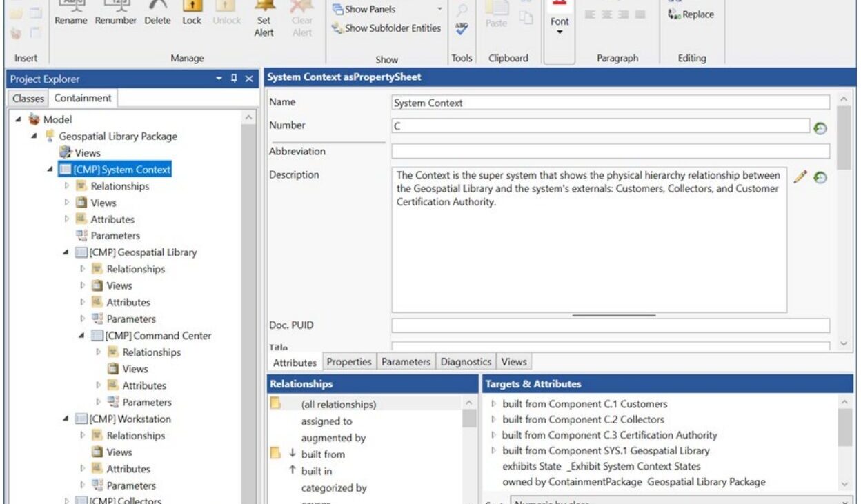Click Show Subfolder Entities button

click(x=386, y=28)
